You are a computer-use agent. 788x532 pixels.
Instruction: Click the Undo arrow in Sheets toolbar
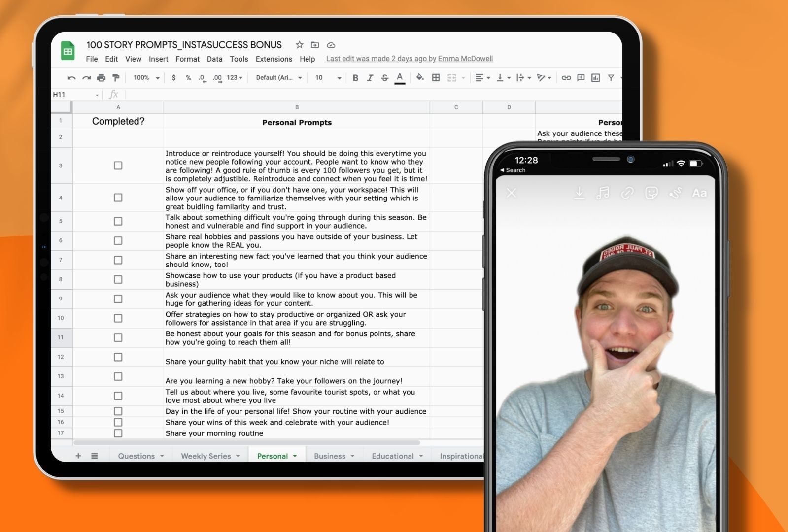71,78
